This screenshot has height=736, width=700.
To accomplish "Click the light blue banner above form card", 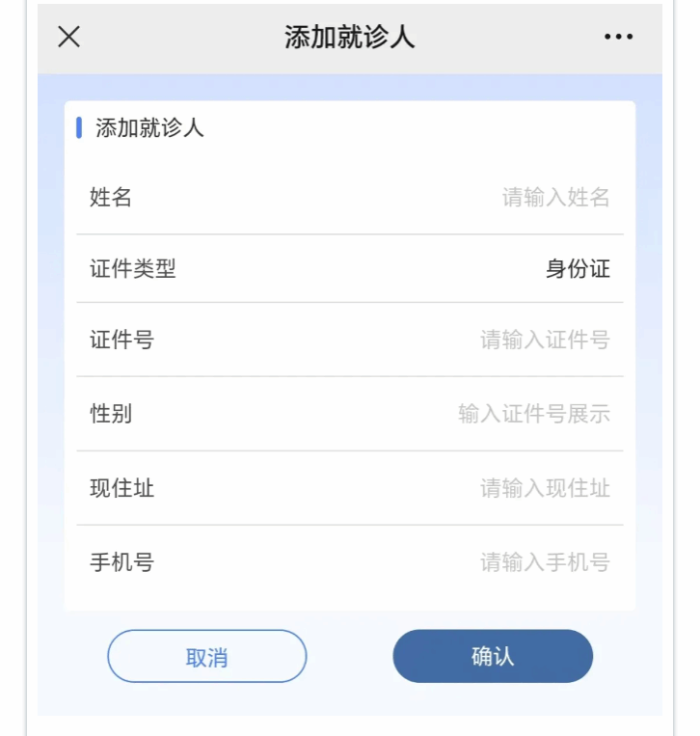I will 350,88.
